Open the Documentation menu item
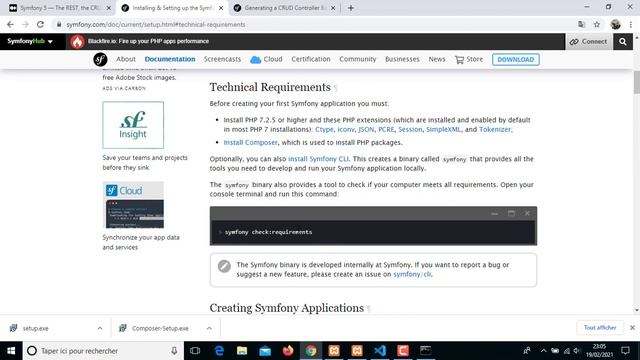Image resolution: width=640 pixels, height=360 pixels. pyautogui.click(x=170, y=59)
